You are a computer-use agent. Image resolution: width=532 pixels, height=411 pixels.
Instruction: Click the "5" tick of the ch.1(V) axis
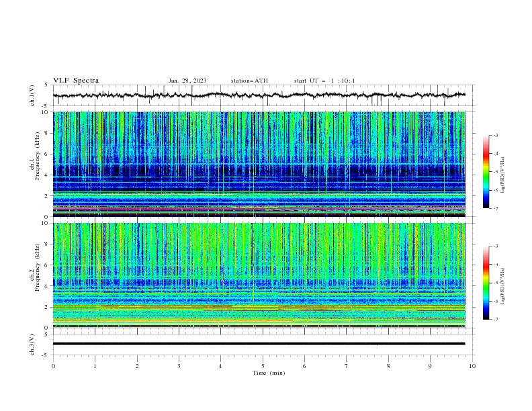[x=46, y=85]
